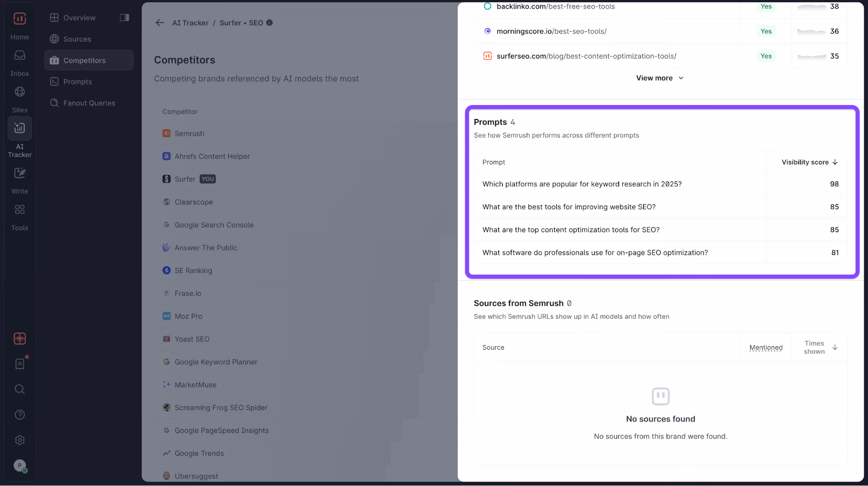Sort prompts by Visibility score
The width and height of the screenshot is (868, 486).
point(809,162)
